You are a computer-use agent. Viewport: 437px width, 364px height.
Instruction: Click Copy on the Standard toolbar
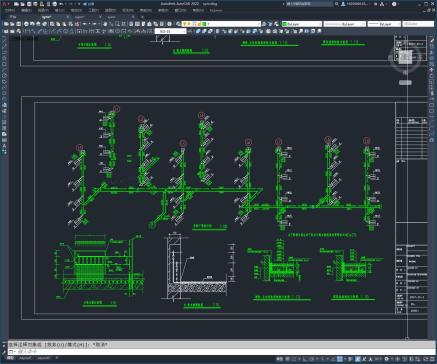(57, 24)
